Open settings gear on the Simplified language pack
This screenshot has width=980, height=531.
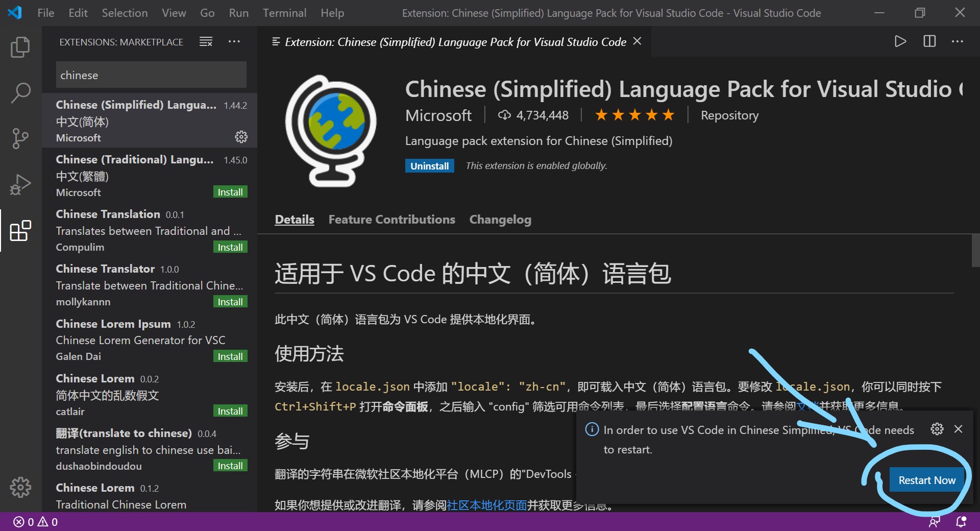click(x=241, y=137)
